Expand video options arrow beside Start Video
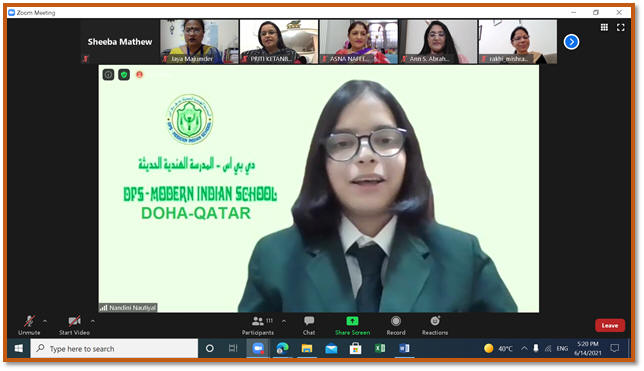This screenshot has height=371, width=644. 93,321
